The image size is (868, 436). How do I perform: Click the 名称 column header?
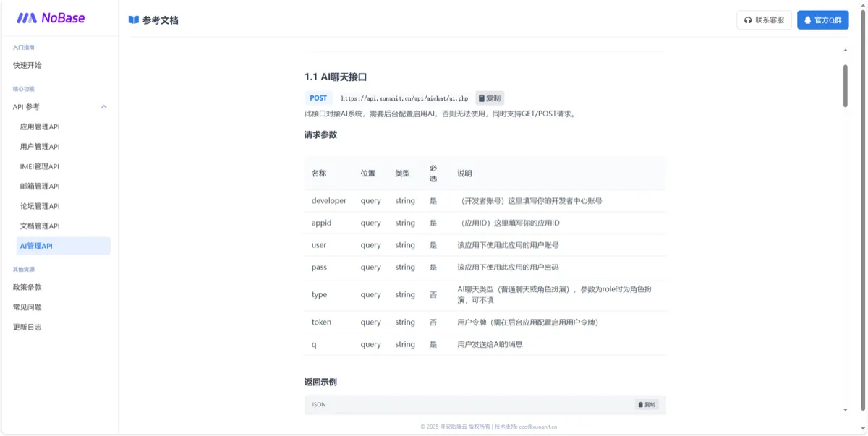click(x=319, y=174)
